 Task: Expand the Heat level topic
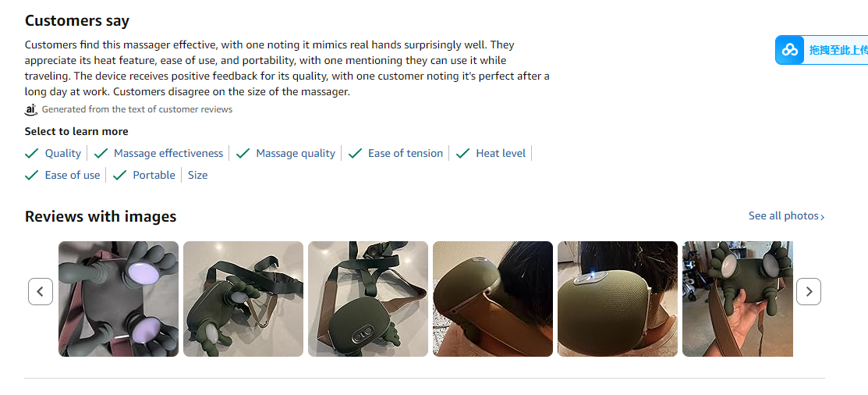(501, 154)
